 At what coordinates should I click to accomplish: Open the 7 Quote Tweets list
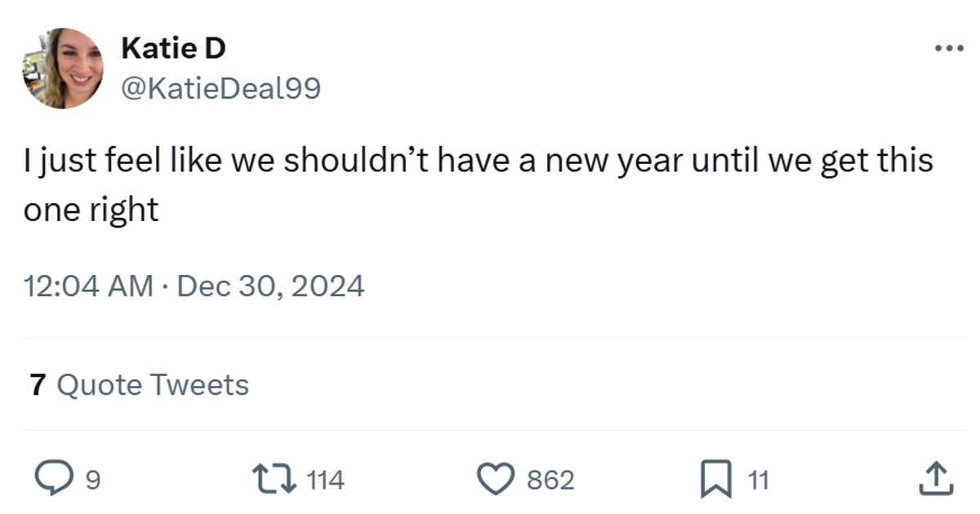(139, 383)
